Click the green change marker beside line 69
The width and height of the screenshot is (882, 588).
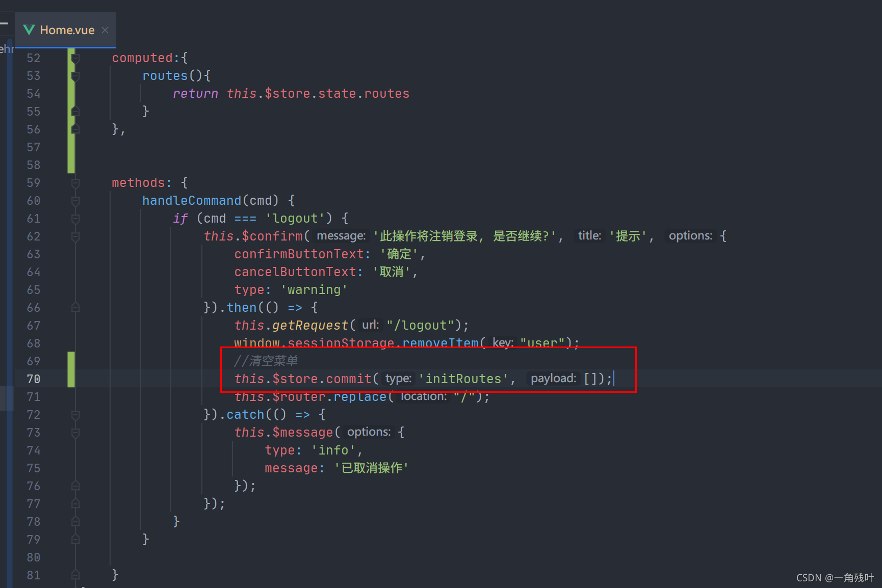click(x=71, y=370)
